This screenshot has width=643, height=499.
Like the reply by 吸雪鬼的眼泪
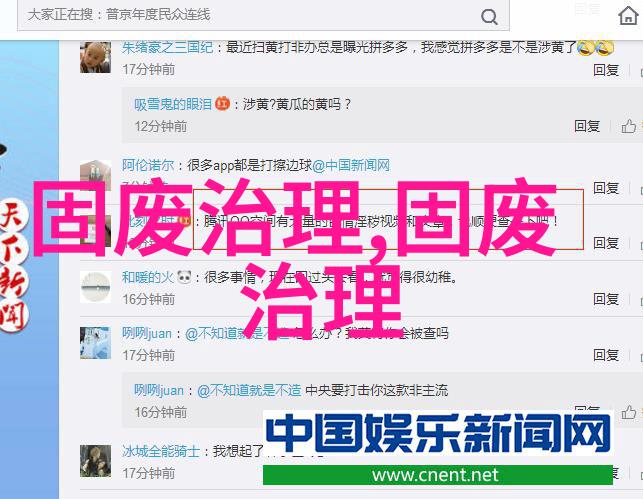(628, 126)
